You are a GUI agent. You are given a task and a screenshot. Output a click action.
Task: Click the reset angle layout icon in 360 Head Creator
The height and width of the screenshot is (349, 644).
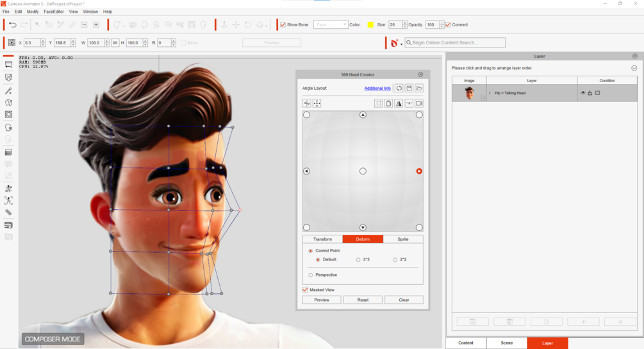tap(399, 88)
